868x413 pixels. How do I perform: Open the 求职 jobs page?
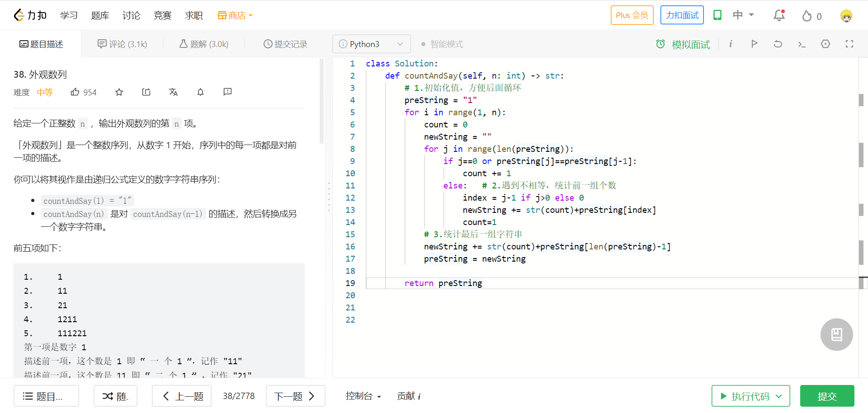point(193,15)
